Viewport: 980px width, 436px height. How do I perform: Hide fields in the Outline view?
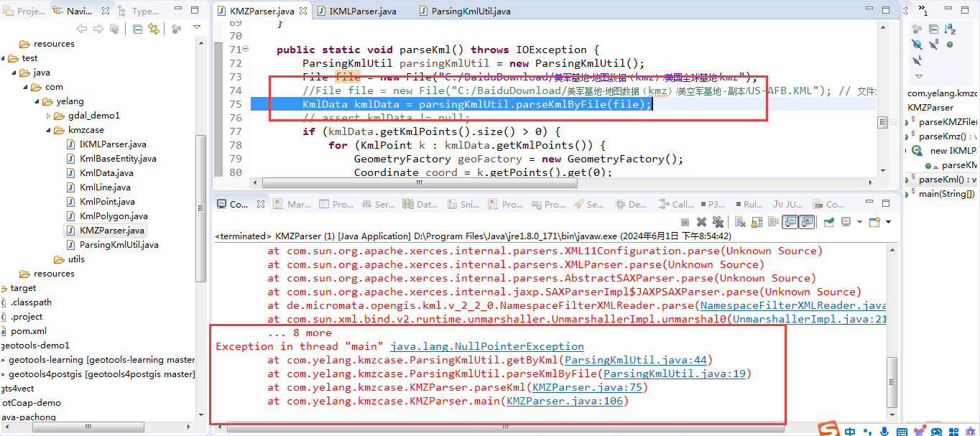pos(917,45)
